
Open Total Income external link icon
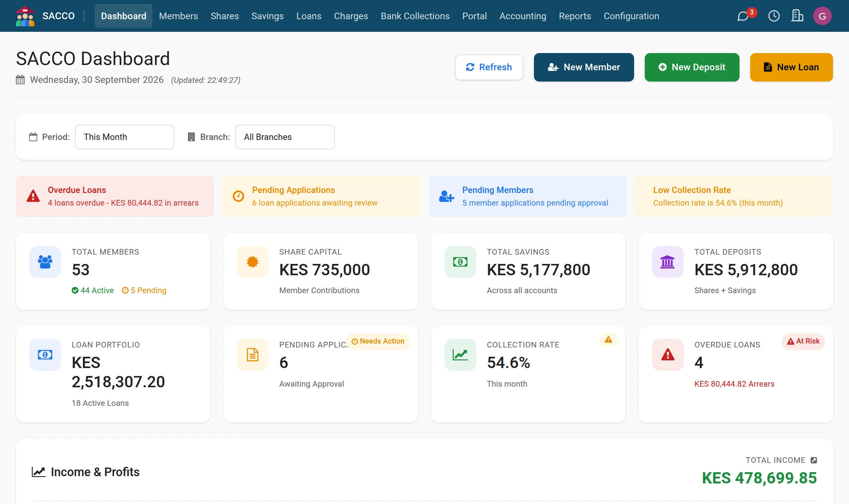click(814, 460)
